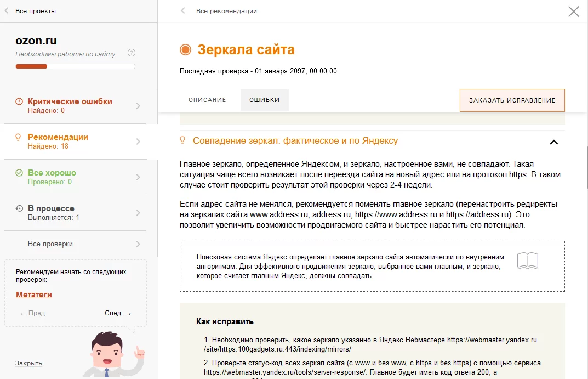Click the Закрыть link at bottom left
The image size is (588, 379).
[28, 363]
